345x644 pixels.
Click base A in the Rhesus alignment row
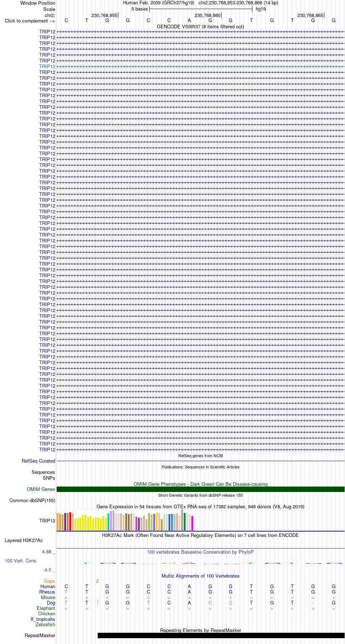(189, 592)
